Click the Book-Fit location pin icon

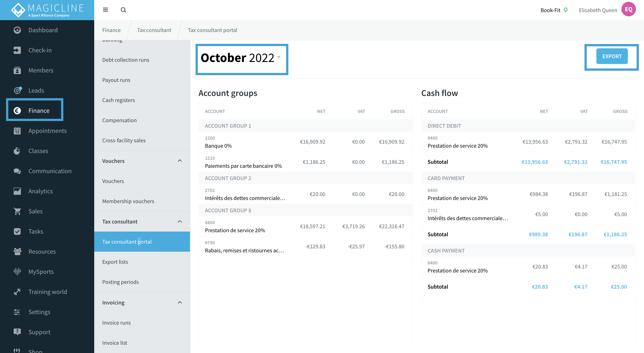click(x=565, y=10)
